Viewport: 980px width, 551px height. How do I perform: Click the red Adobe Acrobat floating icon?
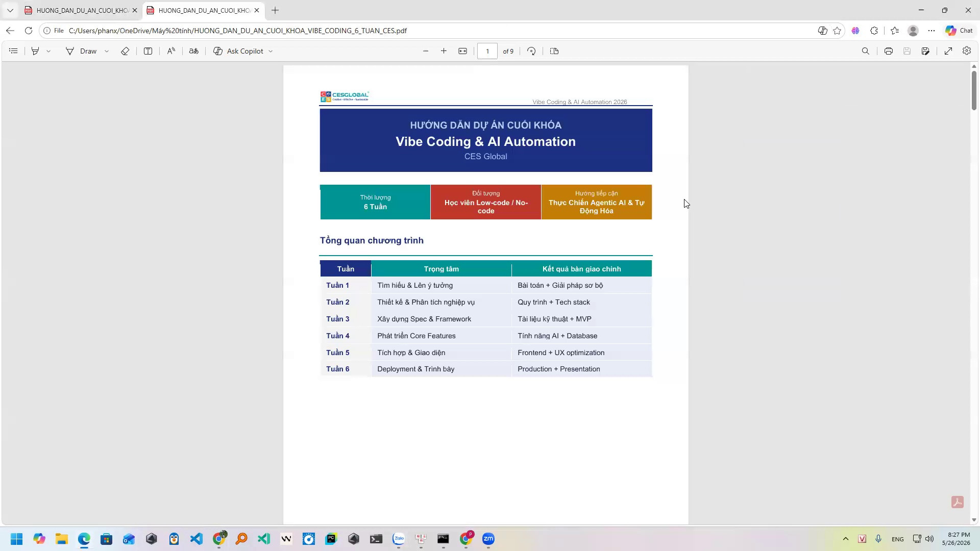click(x=958, y=502)
